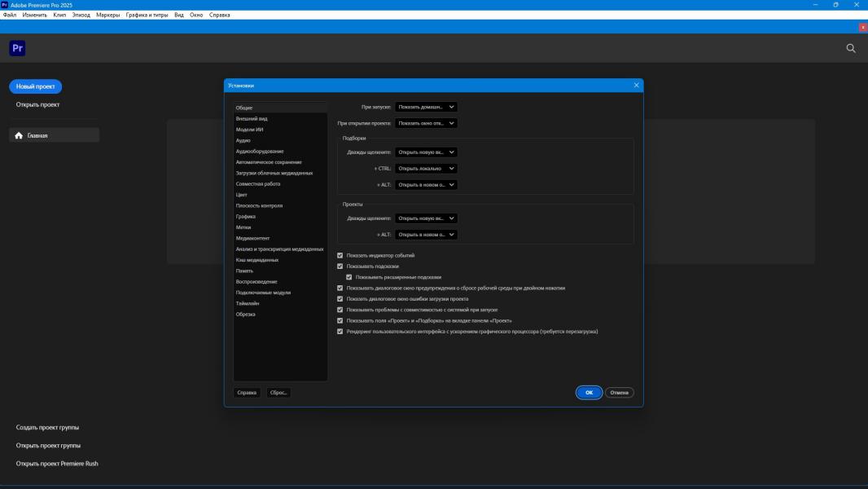Uncheck Показать диалоговое окно ошибки загрузки проекта
The width and height of the screenshot is (868, 489).
(x=340, y=299)
